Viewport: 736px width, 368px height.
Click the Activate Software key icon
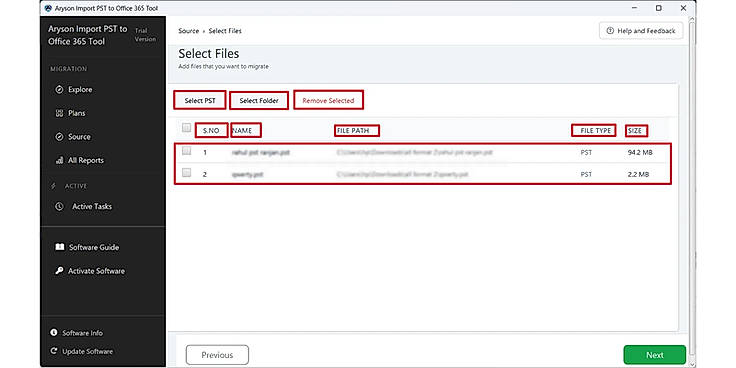pos(59,270)
